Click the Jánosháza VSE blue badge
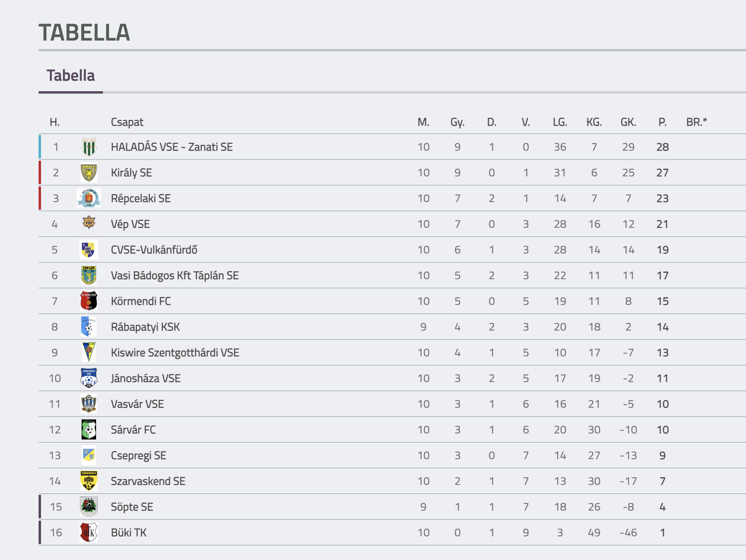Screen dimensions: 746x560 [89, 378]
